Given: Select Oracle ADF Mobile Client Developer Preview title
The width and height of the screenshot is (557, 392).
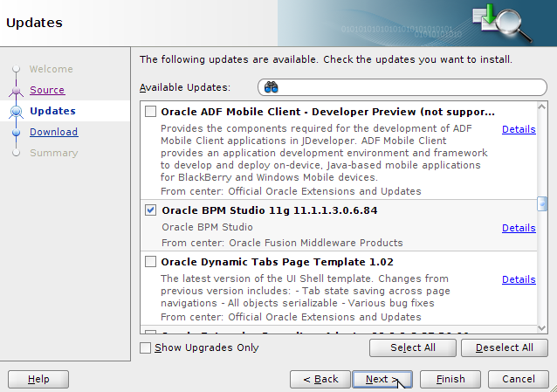Looking at the screenshot, I should (327, 112).
